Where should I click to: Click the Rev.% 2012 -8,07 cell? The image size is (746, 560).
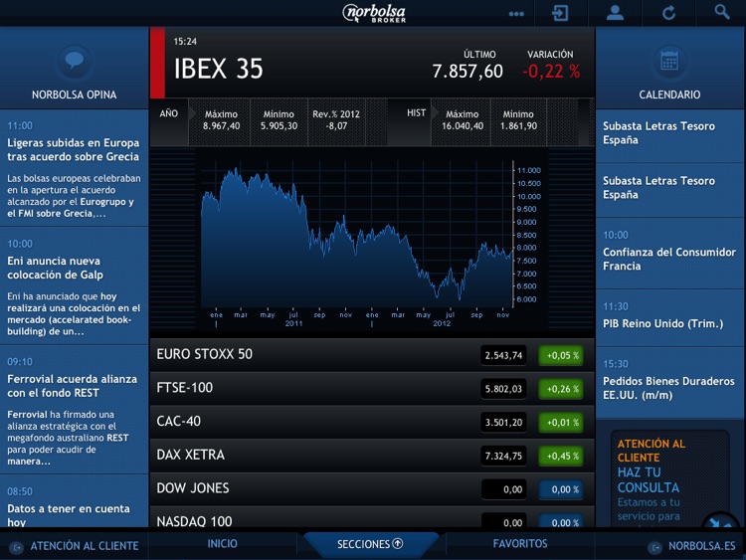pos(336,120)
